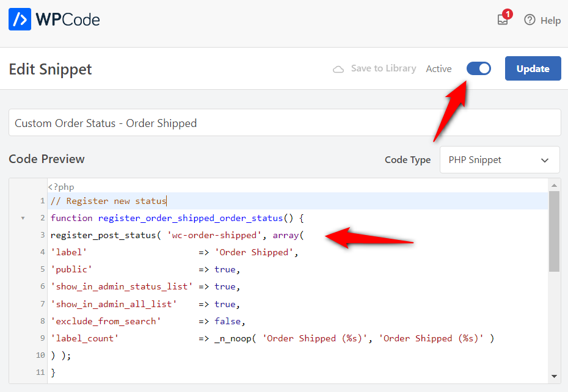Click the Update button

pos(532,68)
